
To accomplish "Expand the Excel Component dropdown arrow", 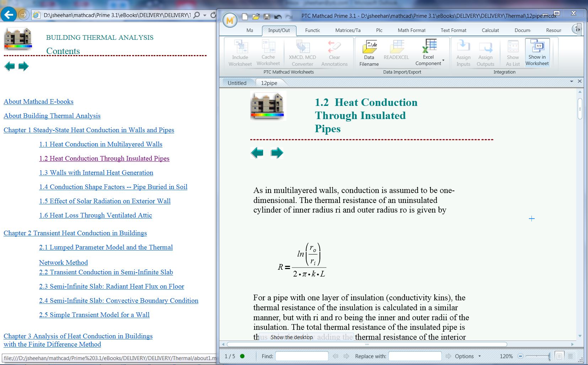I will click(x=443, y=60).
